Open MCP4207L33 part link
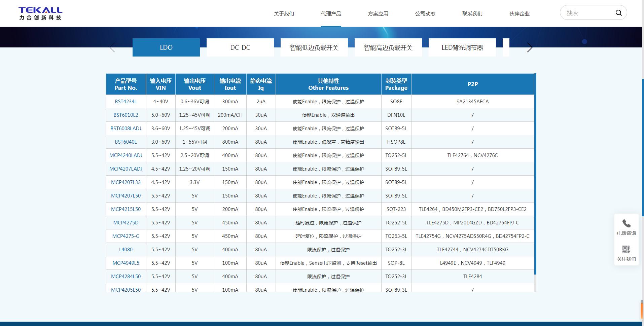 126,182
